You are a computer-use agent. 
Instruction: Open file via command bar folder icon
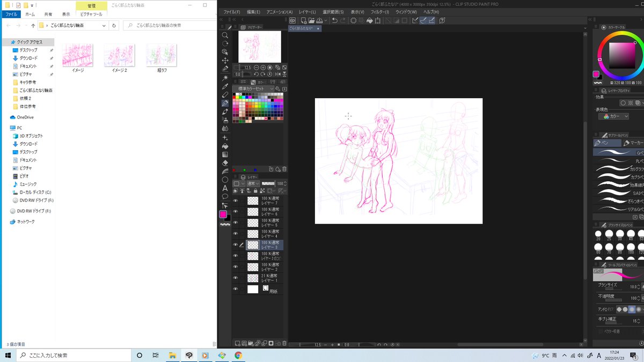click(312, 20)
